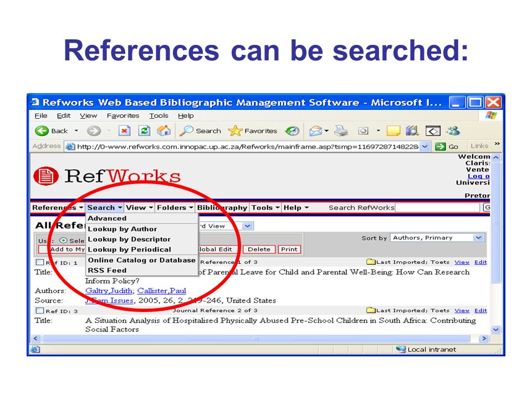This screenshot has width=532, height=399.
Task: Select Lookup by Descriptor menu entry
Action: coord(141,239)
